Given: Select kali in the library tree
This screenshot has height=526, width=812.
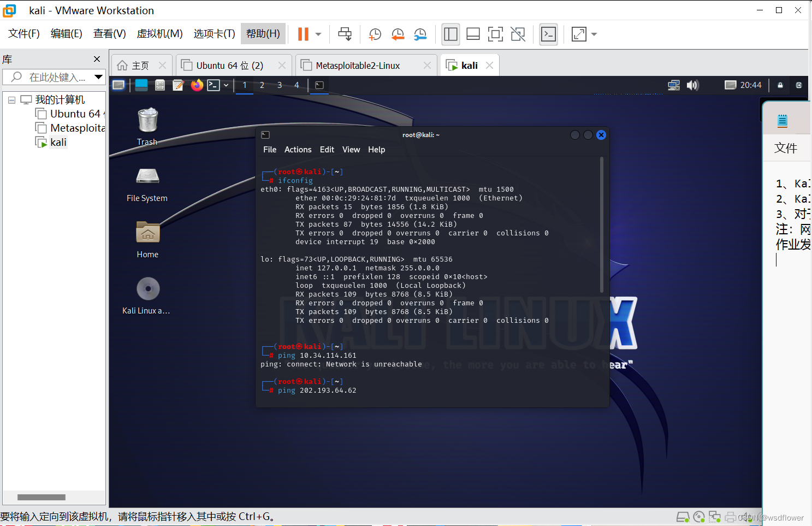Looking at the screenshot, I should pyautogui.click(x=51, y=142).
